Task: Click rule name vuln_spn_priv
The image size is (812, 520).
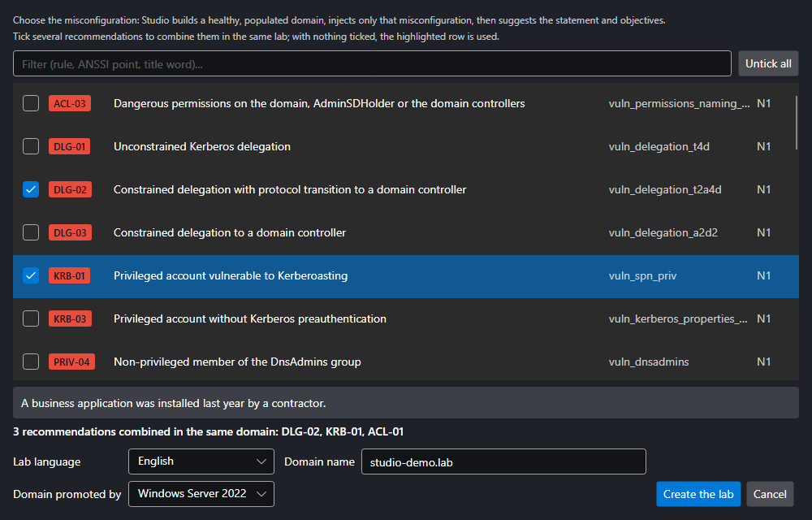Action: 642,275
